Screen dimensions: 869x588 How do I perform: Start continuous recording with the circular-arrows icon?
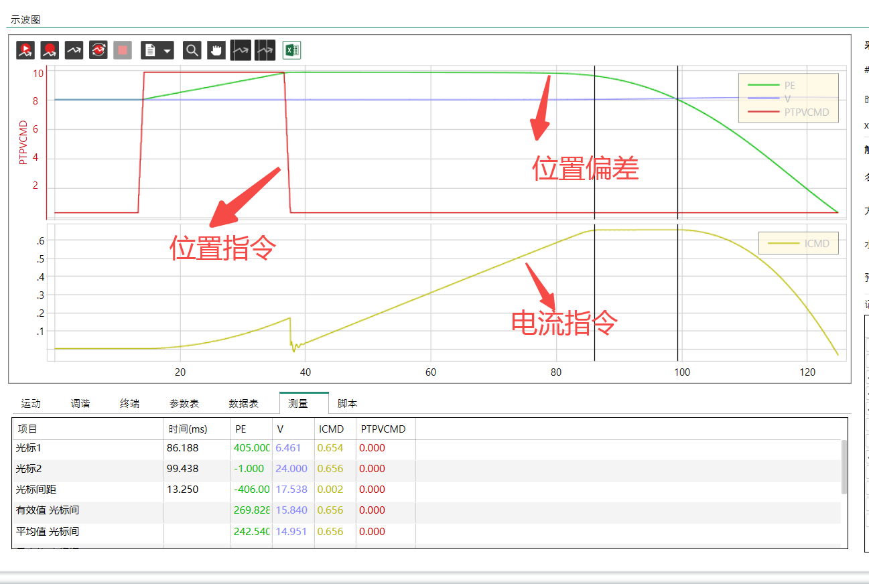[98, 50]
